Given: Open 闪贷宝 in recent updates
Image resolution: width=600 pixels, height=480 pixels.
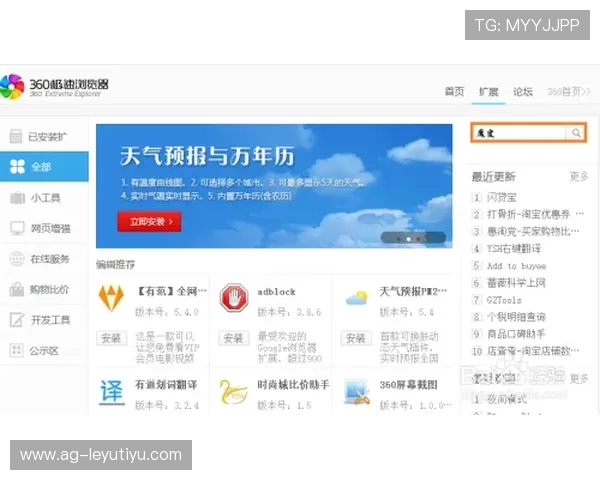Looking at the screenshot, I should coord(502,198).
